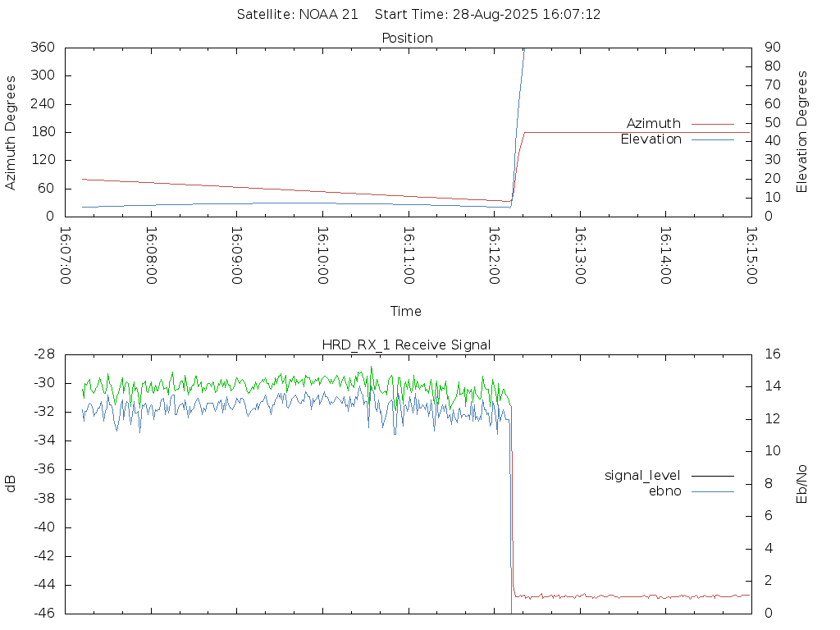Click the Time axis title
Viewport: 840px width, 630px height.
pyautogui.click(x=405, y=312)
